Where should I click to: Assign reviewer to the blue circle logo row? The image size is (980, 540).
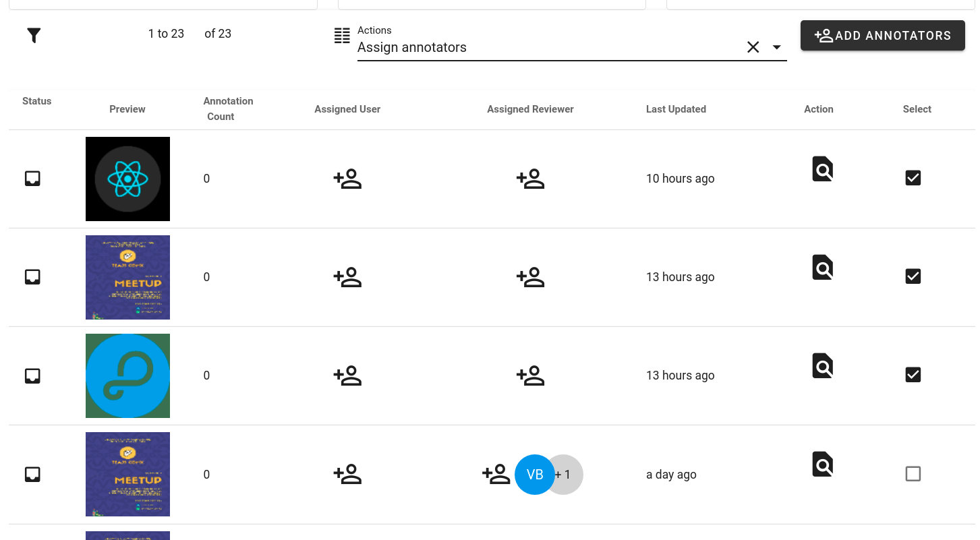530,376
